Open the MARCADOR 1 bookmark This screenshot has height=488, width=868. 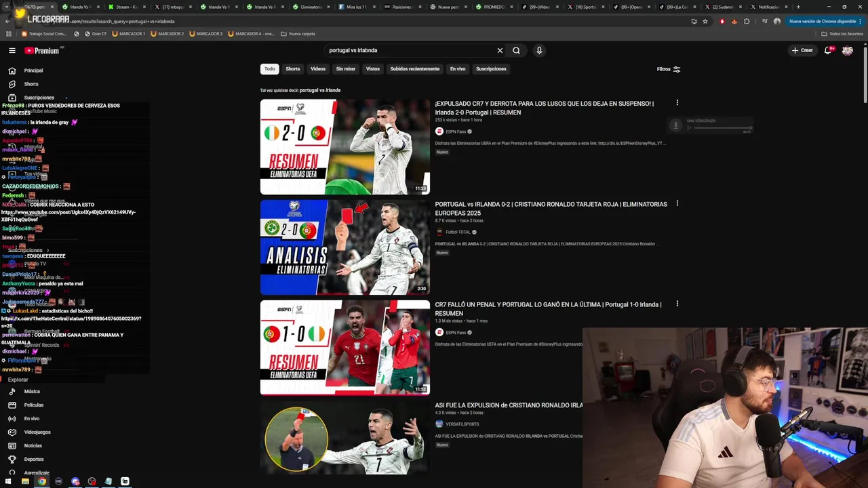click(129, 33)
